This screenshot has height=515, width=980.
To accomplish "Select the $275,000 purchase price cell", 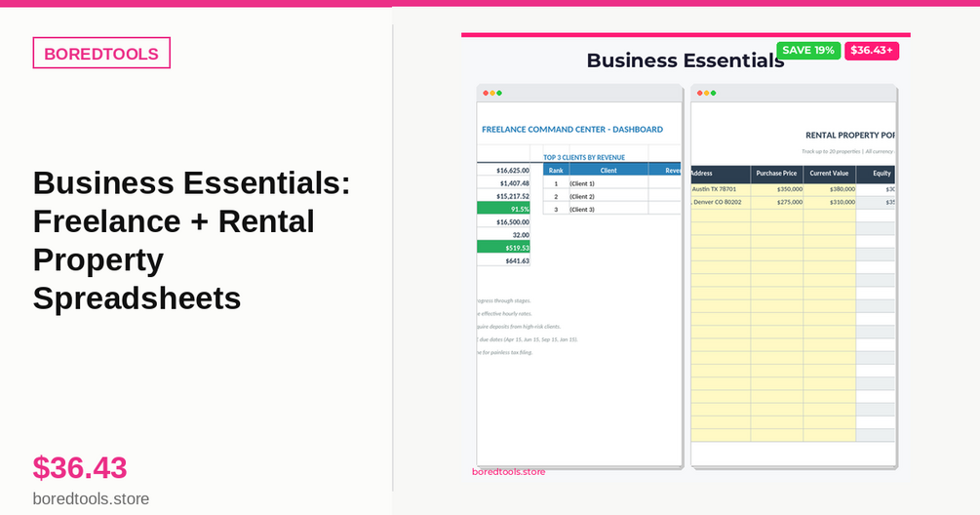I will point(777,203).
